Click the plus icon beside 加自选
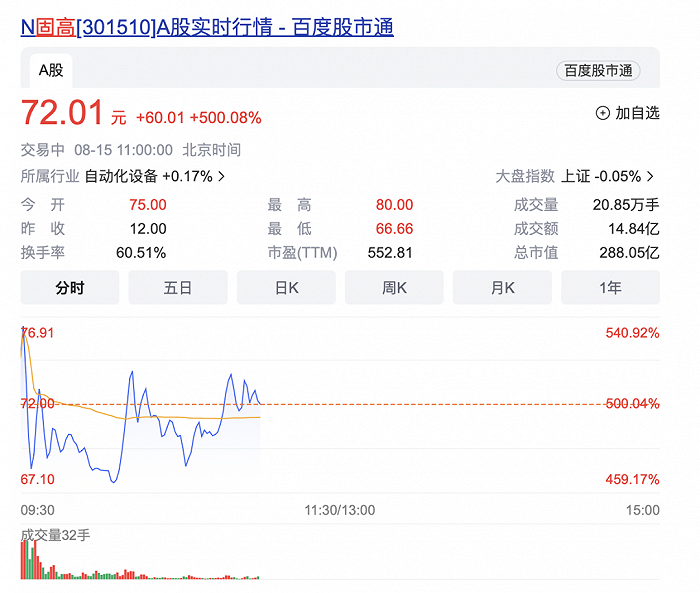The width and height of the screenshot is (700, 593). pos(602,113)
